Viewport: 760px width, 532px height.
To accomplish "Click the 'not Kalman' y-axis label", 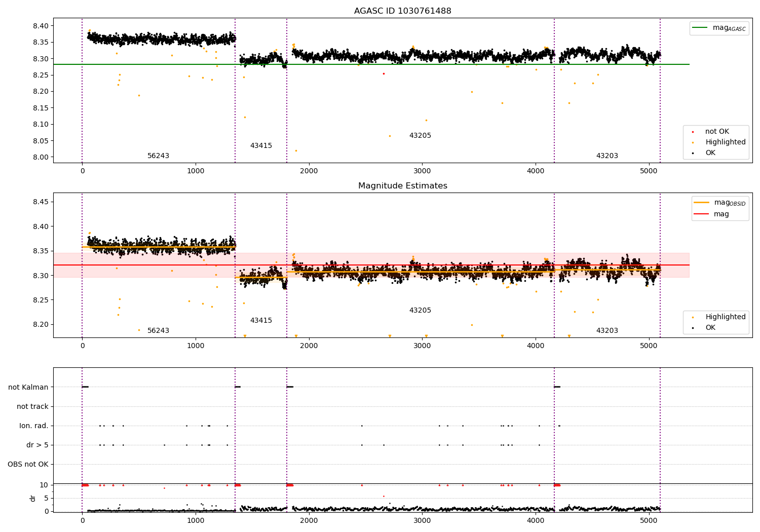I will [28, 388].
